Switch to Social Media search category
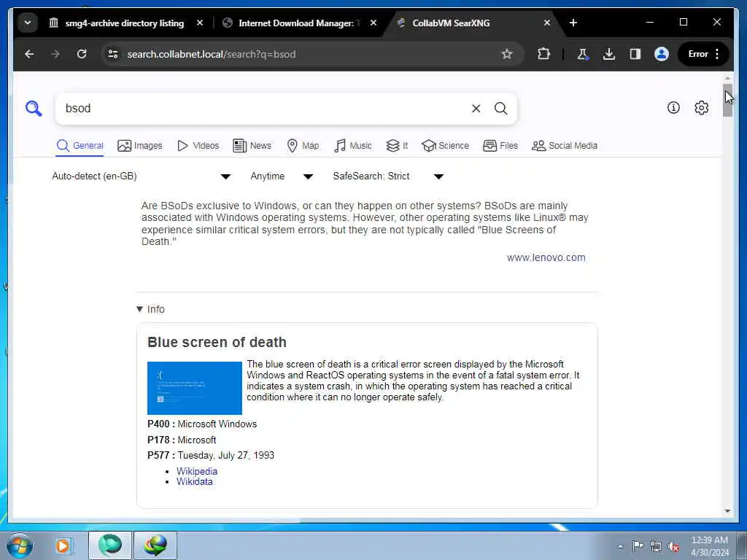 565,146
